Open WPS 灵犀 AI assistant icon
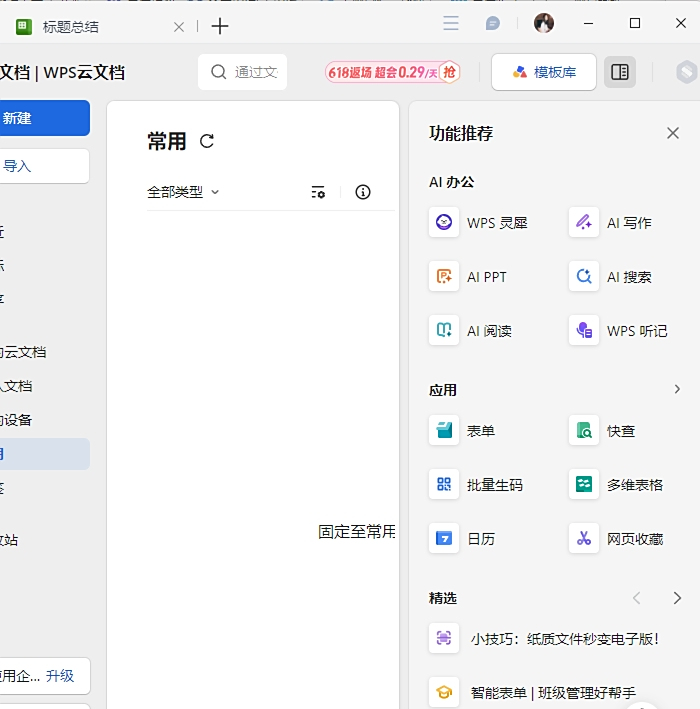The width and height of the screenshot is (700, 709). (444, 222)
